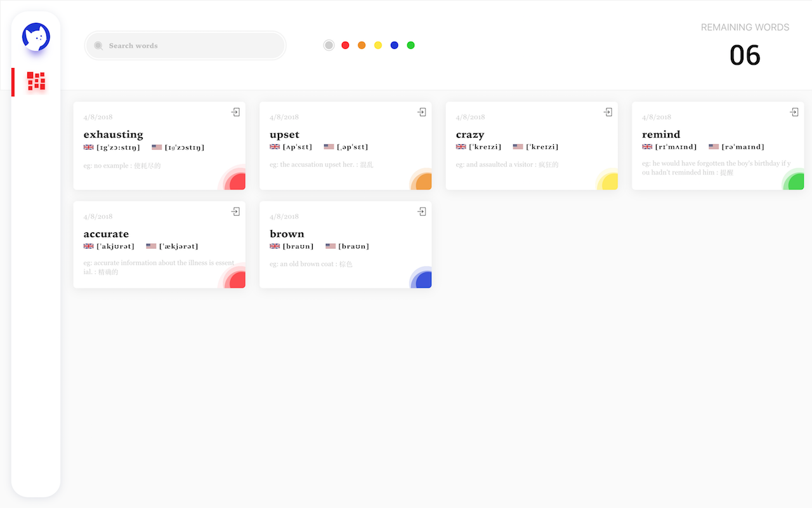
Task: Filter words by blue dot
Action: (395, 45)
